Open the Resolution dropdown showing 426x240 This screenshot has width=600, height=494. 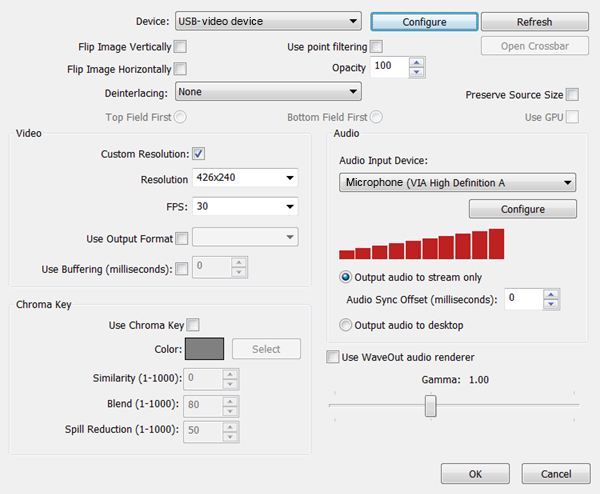245,178
